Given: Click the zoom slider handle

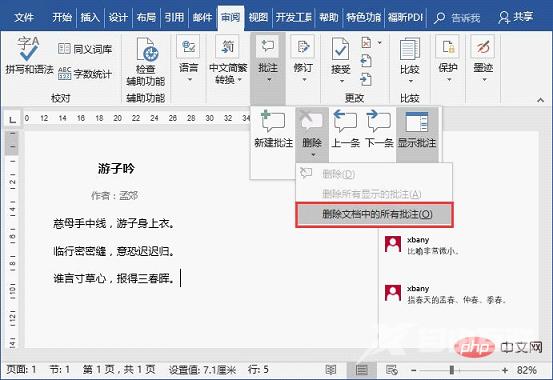Looking at the screenshot, I should [x=451, y=370].
